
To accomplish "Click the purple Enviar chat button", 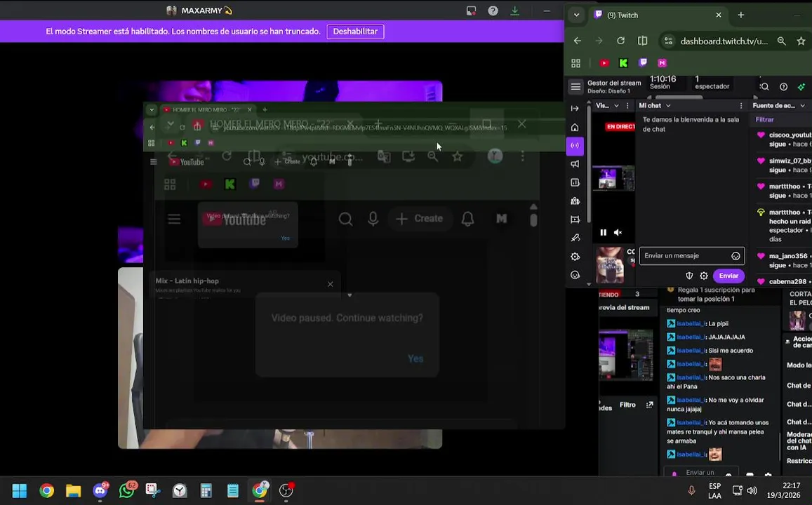I will pyautogui.click(x=728, y=276).
